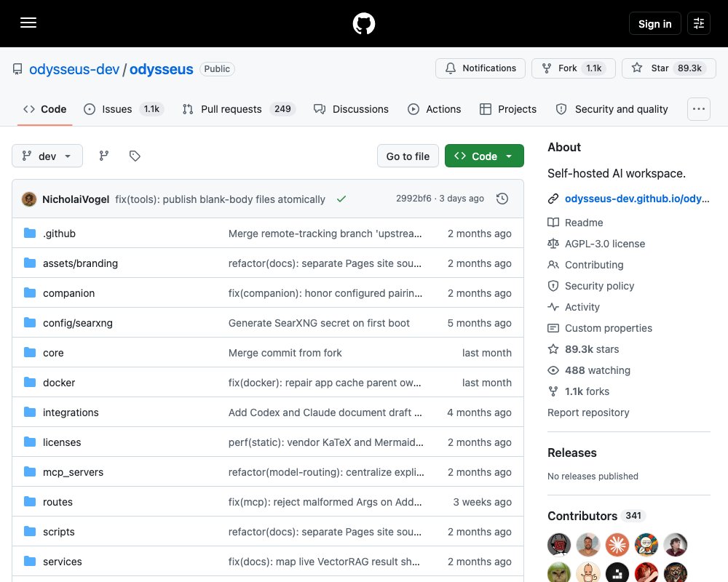View branches icon next to dev selector

click(104, 156)
